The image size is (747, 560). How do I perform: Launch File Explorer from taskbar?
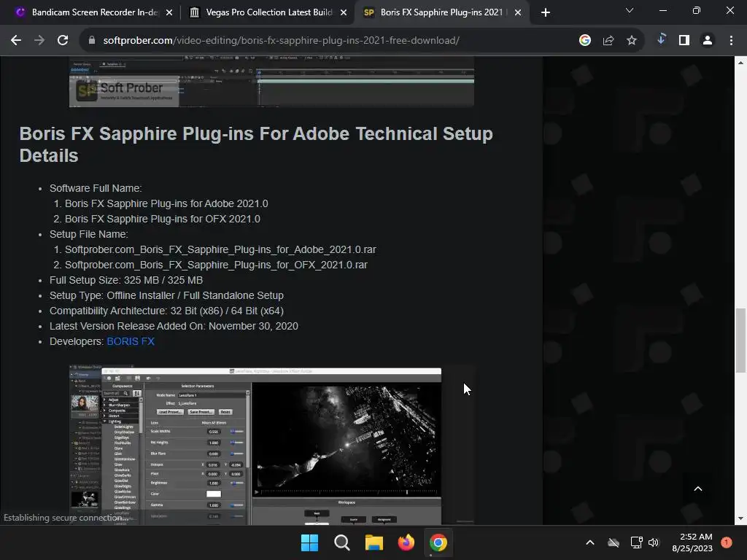click(374, 542)
